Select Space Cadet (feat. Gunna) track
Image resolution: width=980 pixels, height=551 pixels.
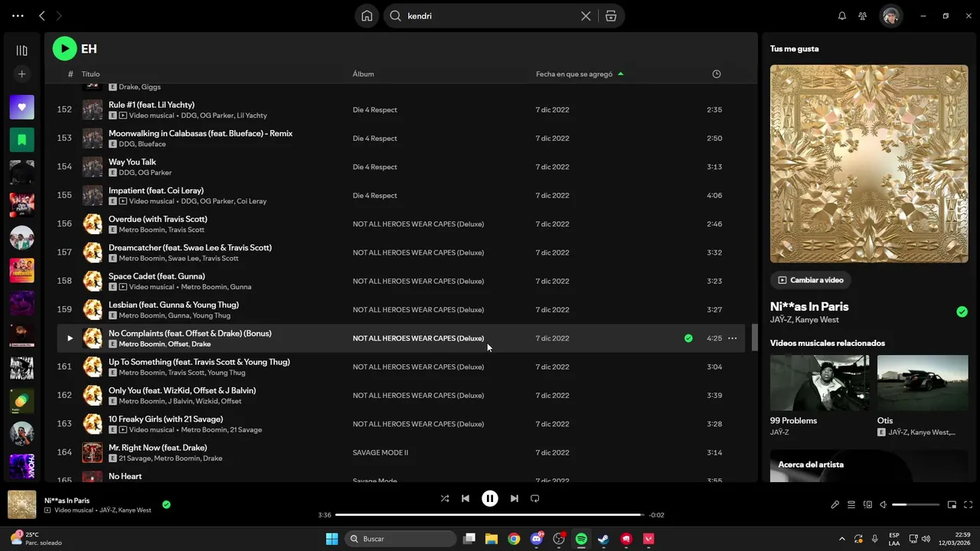pyautogui.click(x=157, y=276)
